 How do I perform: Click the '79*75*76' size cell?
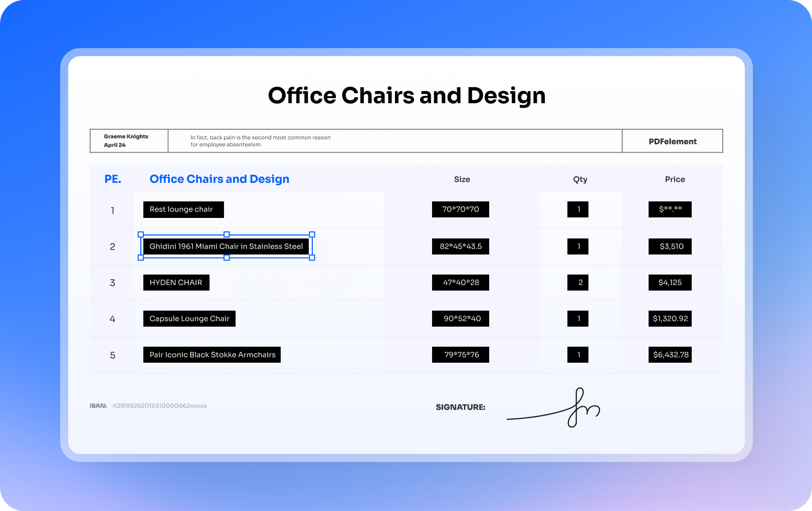(461, 355)
